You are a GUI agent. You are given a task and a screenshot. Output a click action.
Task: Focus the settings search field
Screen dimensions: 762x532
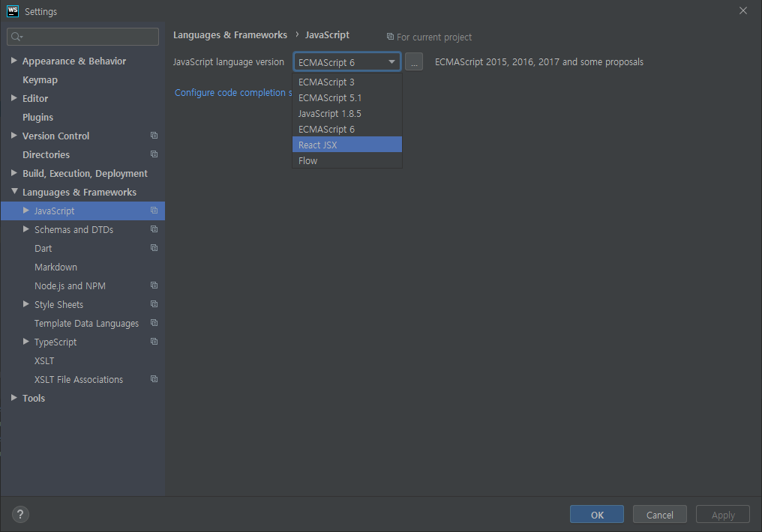point(82,37)
